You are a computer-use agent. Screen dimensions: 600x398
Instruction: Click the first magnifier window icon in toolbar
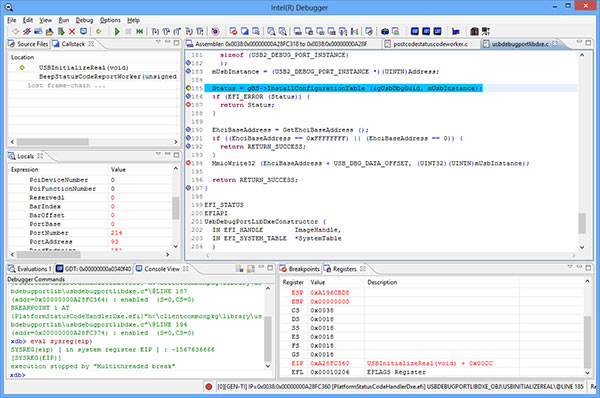coord(271,31)
